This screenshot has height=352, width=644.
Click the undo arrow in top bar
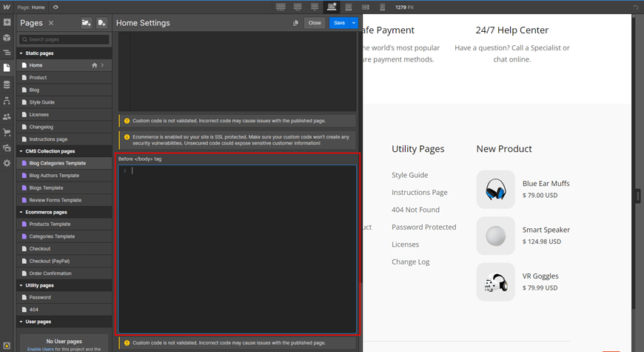pos(636,7)
